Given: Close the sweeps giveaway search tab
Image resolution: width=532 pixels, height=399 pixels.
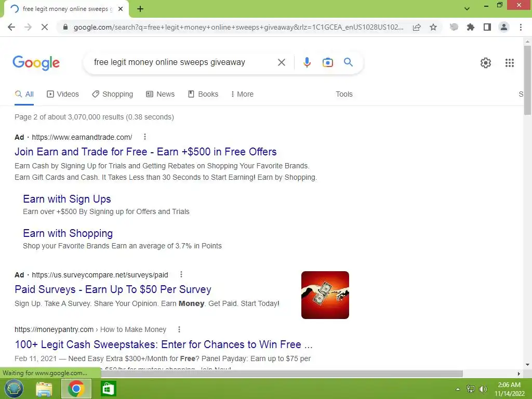Looking at the screenshot, I should (x=121, y=9).
